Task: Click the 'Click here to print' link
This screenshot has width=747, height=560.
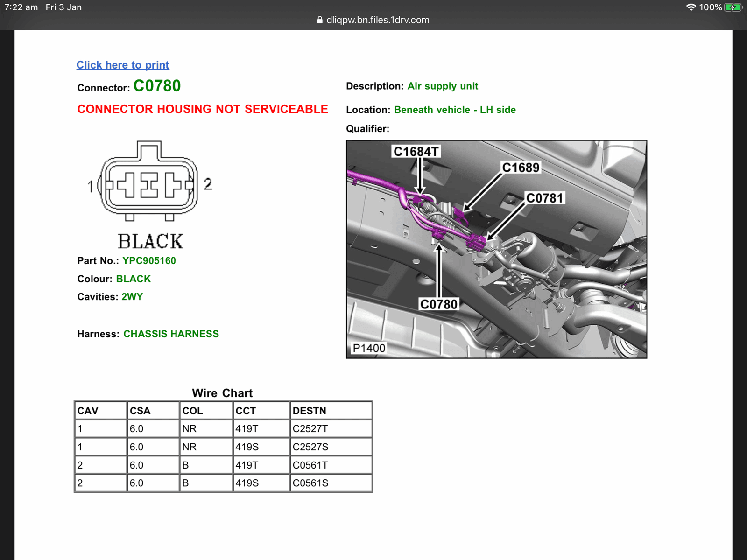Action: click(x=123, y=65)
